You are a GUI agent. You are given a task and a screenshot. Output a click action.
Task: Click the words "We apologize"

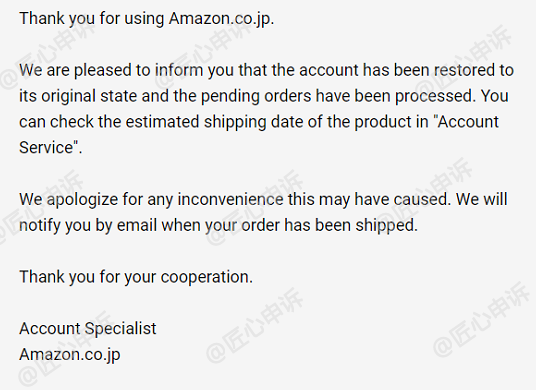tap(69, 199)
